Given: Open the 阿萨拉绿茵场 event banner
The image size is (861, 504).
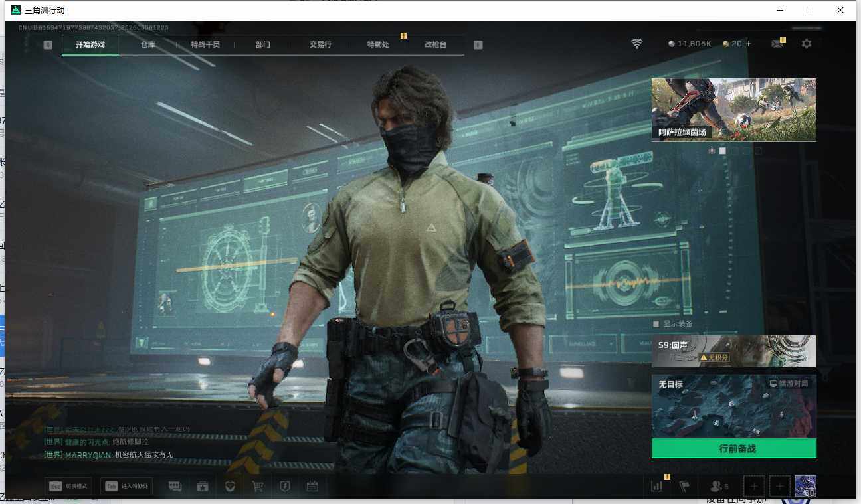Looking at the screenshot, I should (733, 110).
